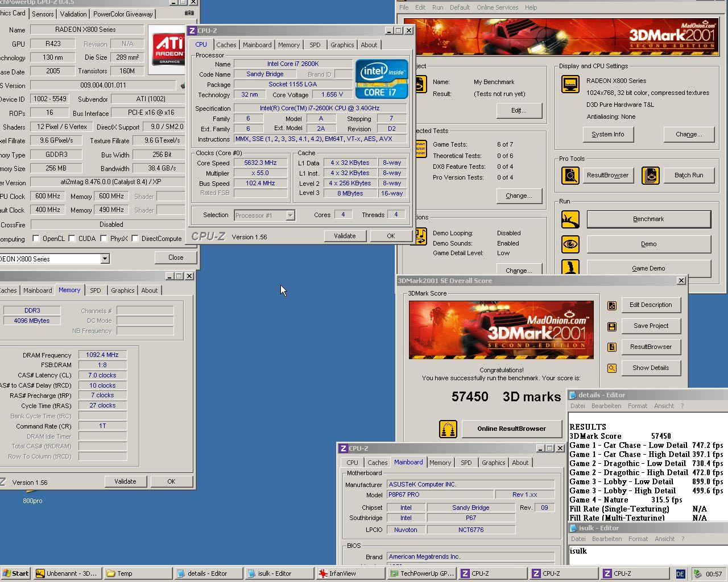Click the System Info button
The height and width of the screenshot is (582, 728).
point(607,134)
